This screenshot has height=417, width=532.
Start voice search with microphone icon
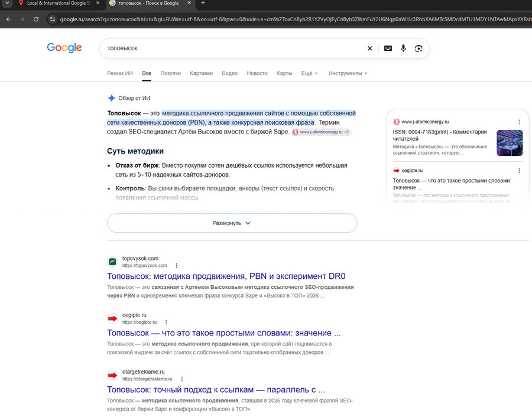coord(403,48)
